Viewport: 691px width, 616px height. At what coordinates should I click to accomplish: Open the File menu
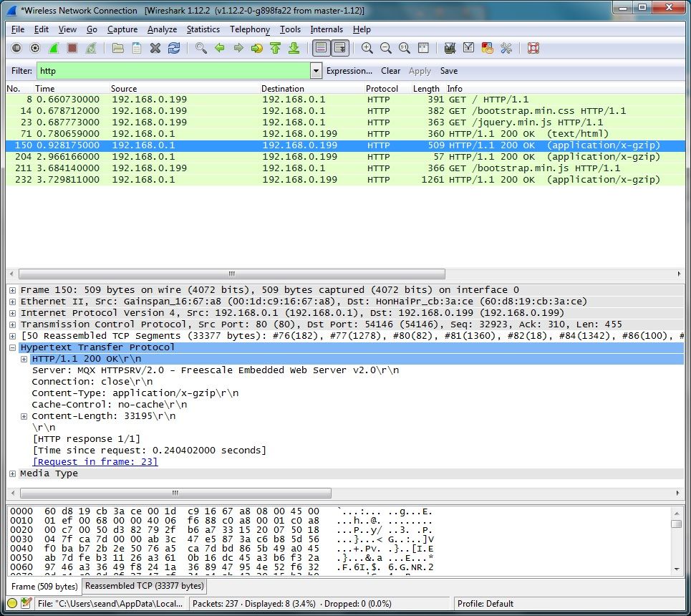point(18,29)
